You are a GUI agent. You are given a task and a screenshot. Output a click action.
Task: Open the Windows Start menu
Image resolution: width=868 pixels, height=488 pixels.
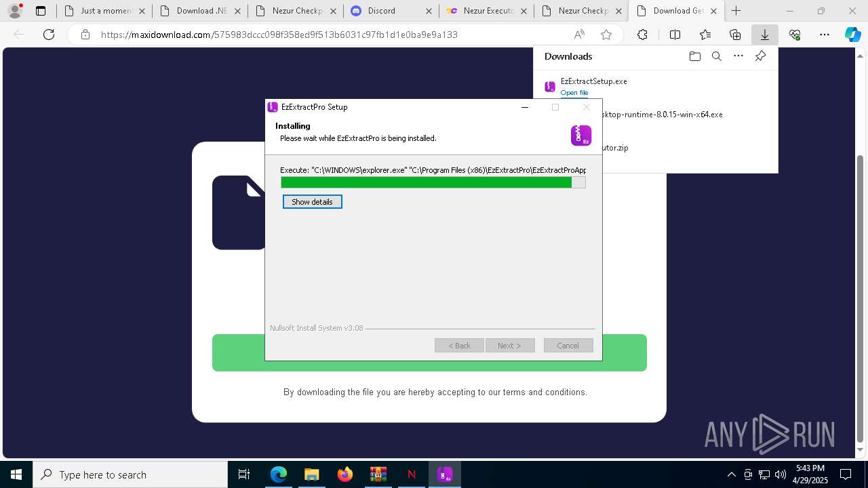pos(16,474)
